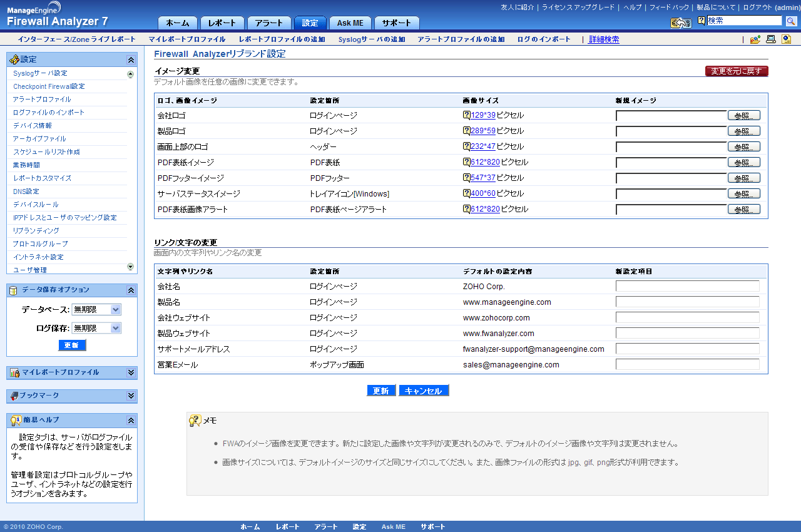Open リブランディング in the settings sidebar
Viewport: 801px width, 532px height.
pos(36,231)
